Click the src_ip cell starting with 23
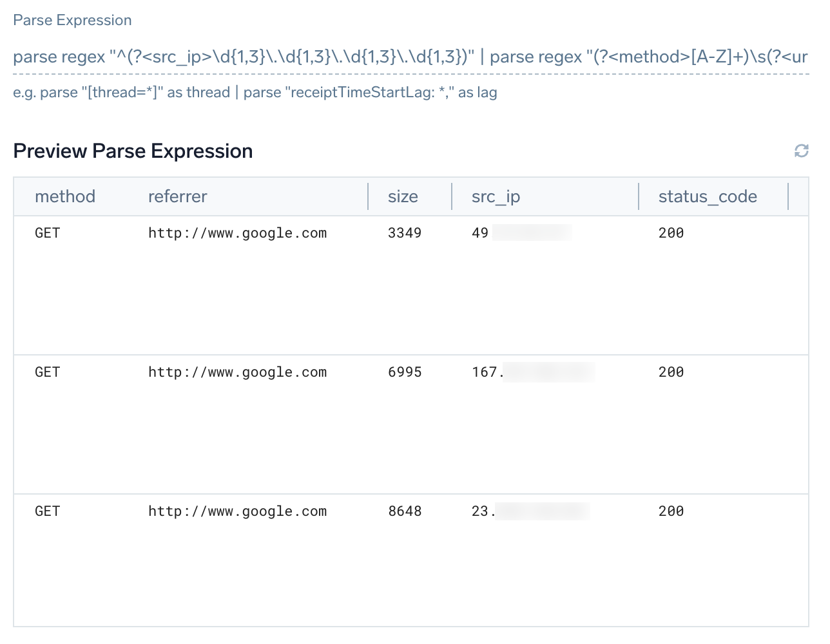The width and height of the screenshot is (830, 644). tap(530, 511)
